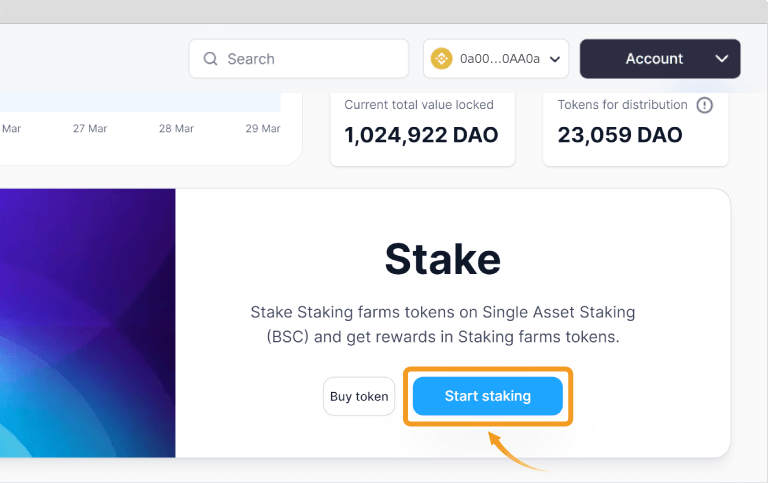Click the Stake heading
Viewport: 768px width, 483px height.
443,259
